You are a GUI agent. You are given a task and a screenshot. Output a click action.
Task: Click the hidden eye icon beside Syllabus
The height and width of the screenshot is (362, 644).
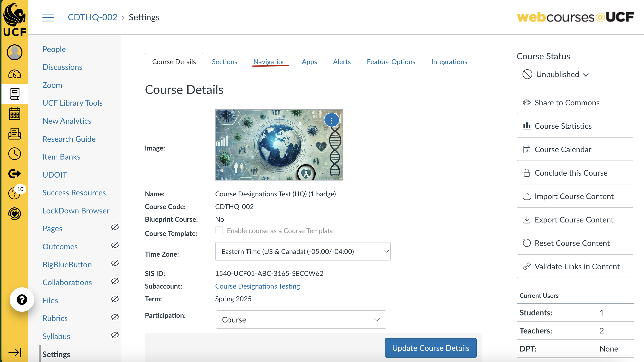point(115,335)
